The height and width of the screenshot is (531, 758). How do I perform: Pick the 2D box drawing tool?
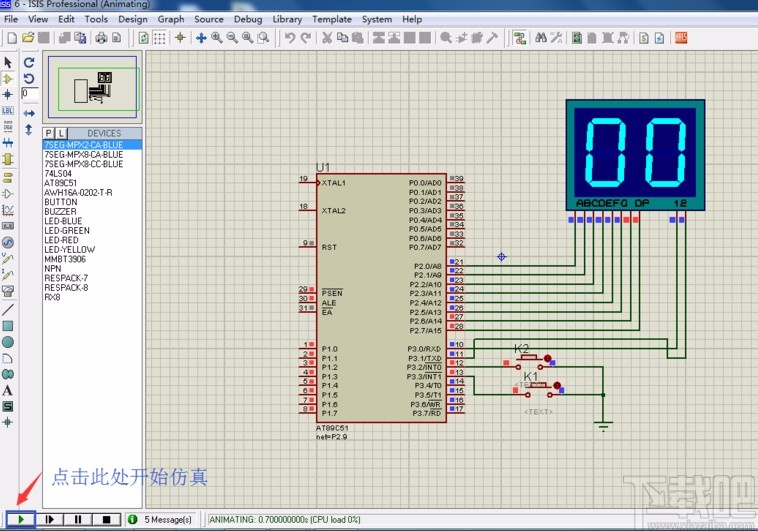8,326
